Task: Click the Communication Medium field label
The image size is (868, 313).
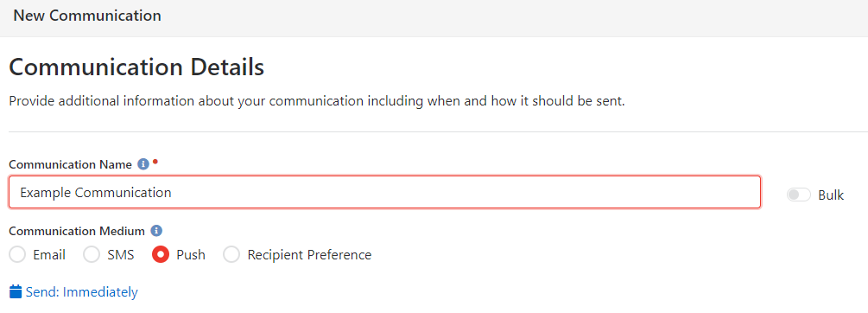Action: click(x=78, y=231)
